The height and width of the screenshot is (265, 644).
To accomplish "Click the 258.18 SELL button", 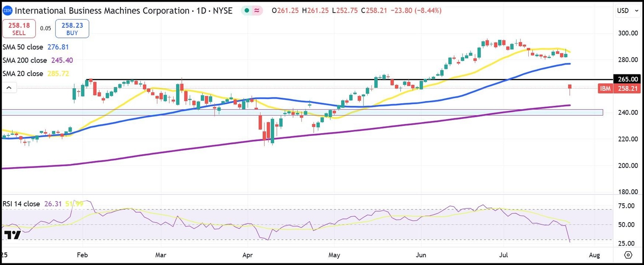I will tap(19, 28).
